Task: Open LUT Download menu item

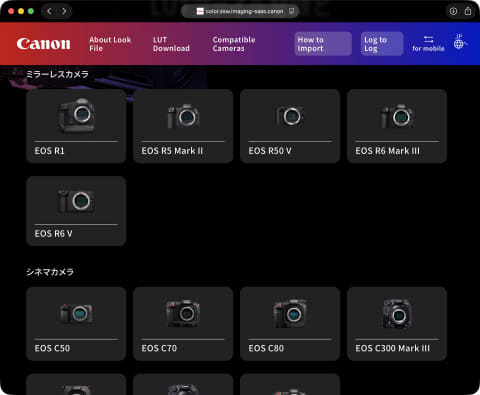Action: tap(171, 44)
